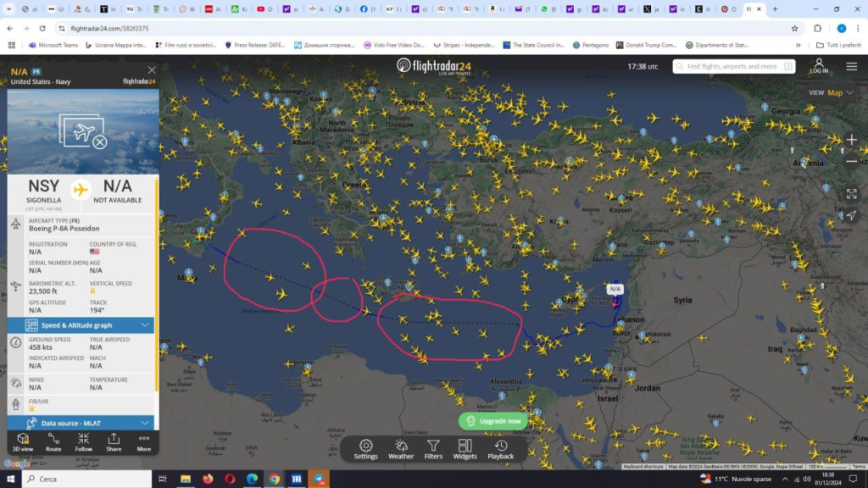This screenshot has width=868, height=488.
Task: Go back to the previous page
Action: 10,28
